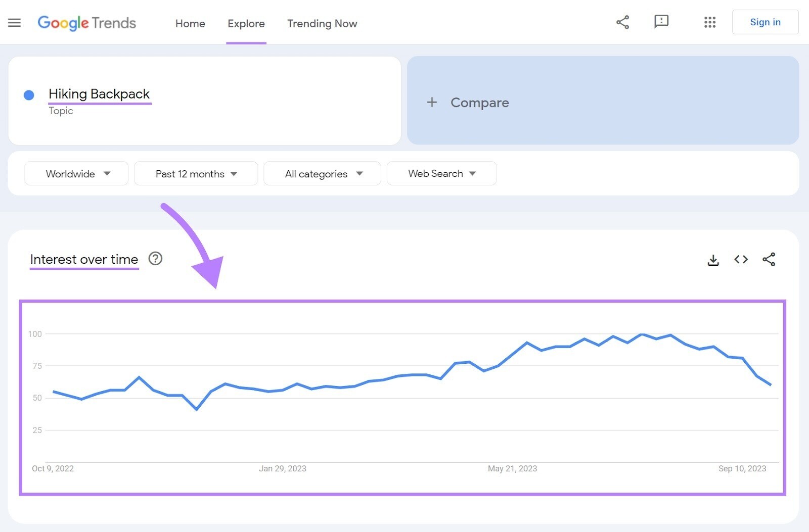The image size is (809, 532).
Task: Click the Sign in button
Action: click(765, 22)
